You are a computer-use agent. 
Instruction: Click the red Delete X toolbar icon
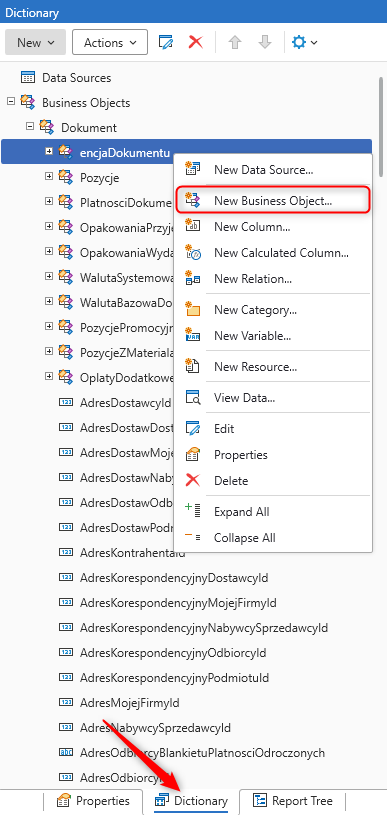[x=196, y=42]
